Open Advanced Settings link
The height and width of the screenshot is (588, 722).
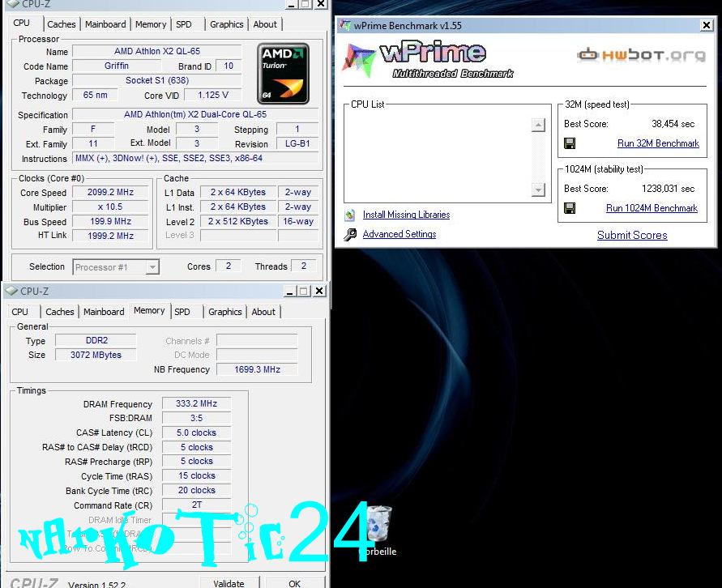click(x=399, y=234)
